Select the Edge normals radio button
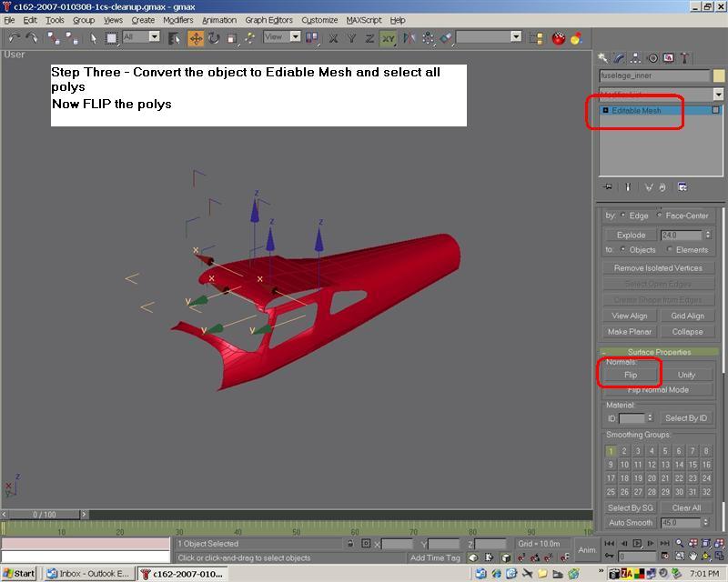 [x=623, y=215]
